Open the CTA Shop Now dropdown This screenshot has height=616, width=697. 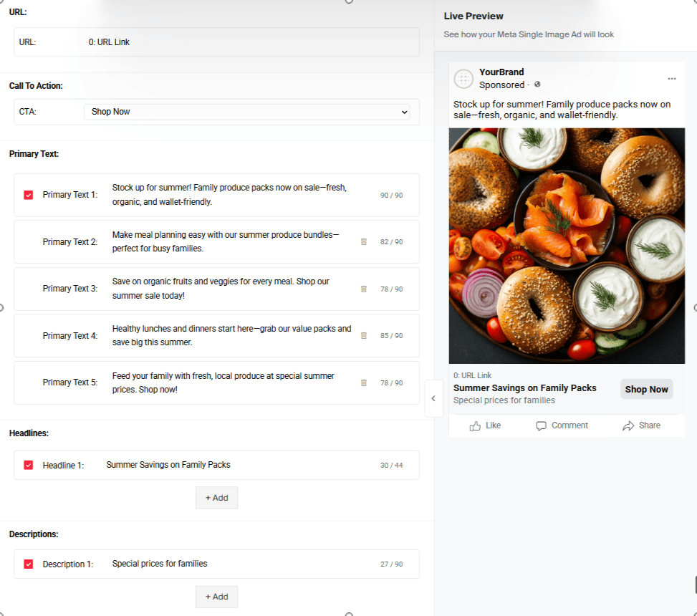click(246, 112)
